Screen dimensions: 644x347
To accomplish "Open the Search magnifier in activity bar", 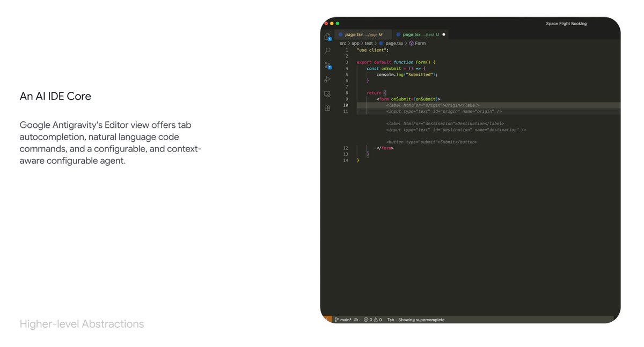I will click(x=327, y=51).
